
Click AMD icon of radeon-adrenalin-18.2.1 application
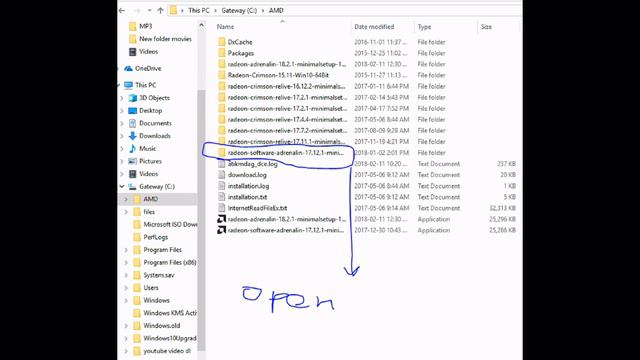(222, 219)
